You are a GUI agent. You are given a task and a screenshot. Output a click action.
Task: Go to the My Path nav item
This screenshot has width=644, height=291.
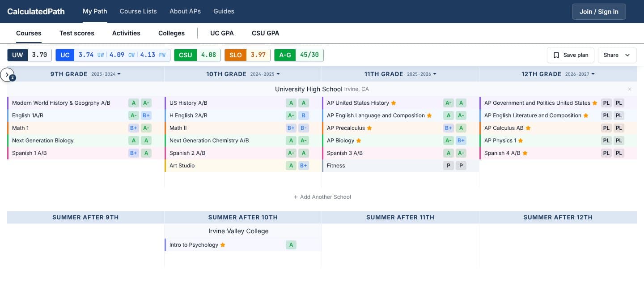(95, 11)
